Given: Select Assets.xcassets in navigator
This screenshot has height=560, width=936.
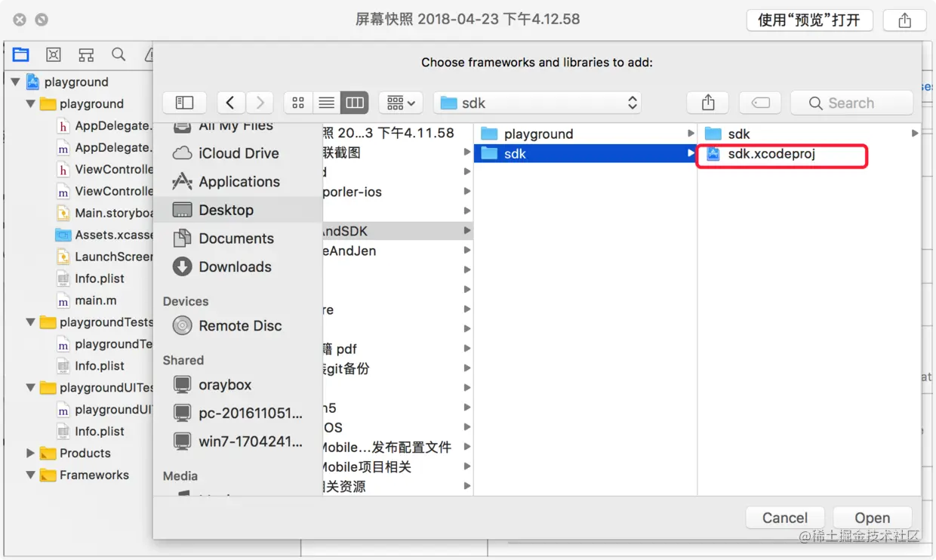Looking at the screenshot, I should [104, 235].
